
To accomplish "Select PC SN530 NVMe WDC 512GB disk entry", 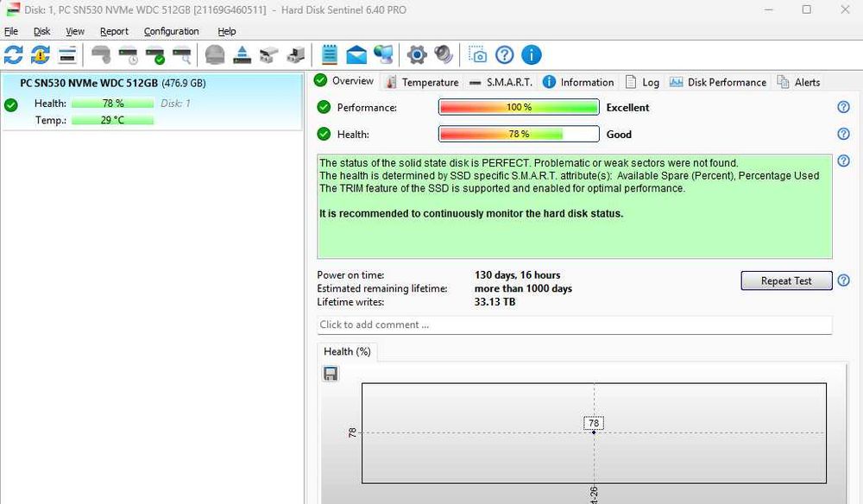I will [x=152, y=102].
